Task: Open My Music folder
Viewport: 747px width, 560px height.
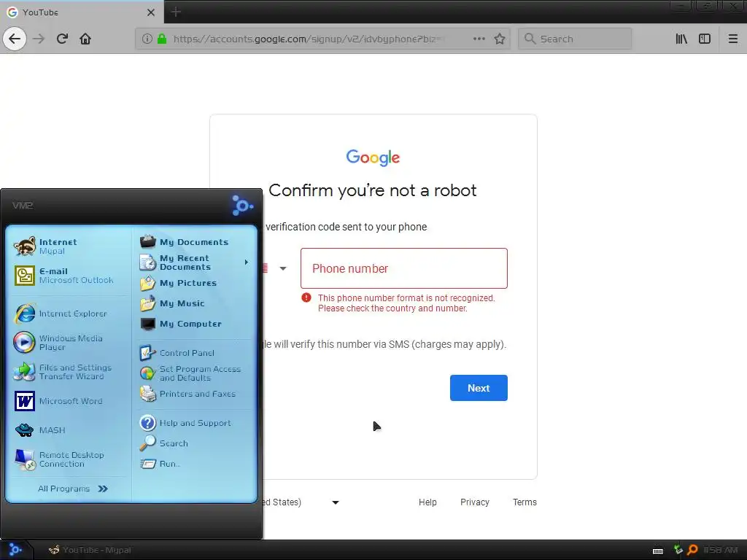Action: [194, 303]
